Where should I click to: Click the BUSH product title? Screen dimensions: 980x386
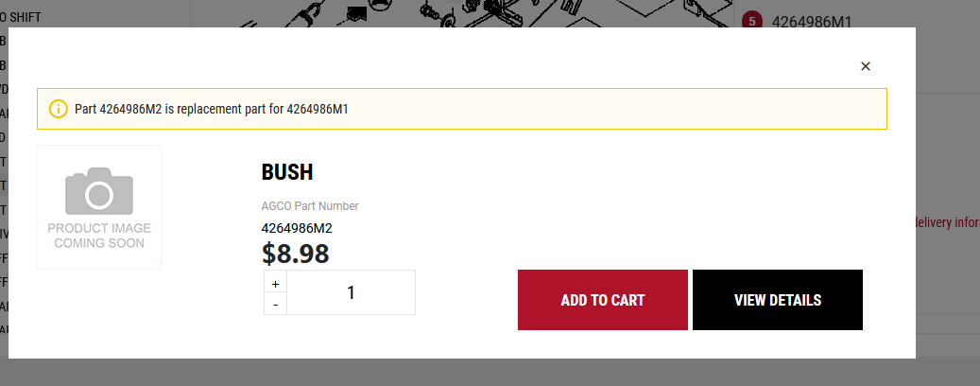click(x=286, y=172)
